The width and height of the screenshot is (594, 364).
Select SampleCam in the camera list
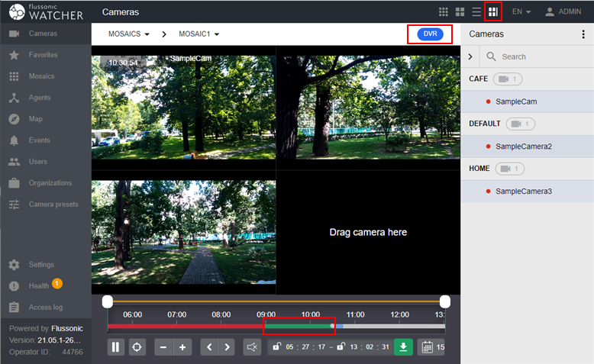pyautogui.click(x=528, y=101)
